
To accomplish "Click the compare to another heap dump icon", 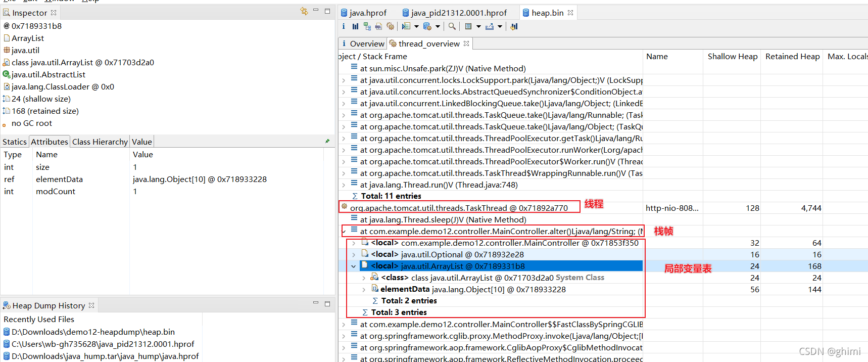I will pos(514,26).
